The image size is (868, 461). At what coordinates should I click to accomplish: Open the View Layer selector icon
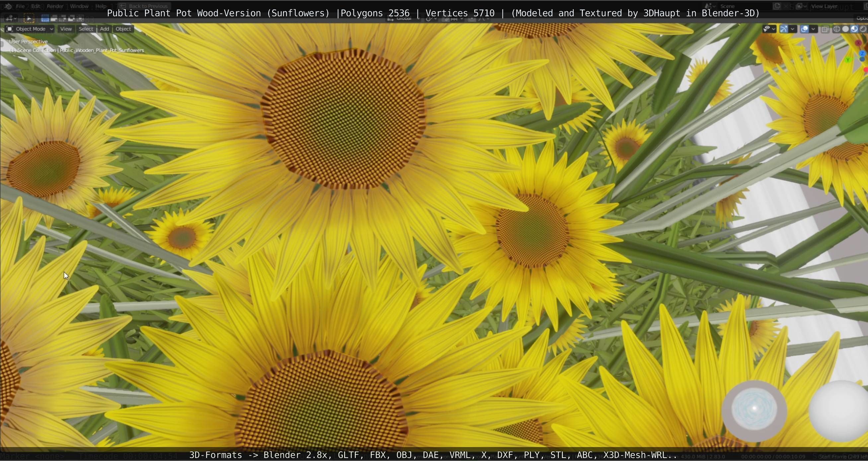(x=801, y=6)
